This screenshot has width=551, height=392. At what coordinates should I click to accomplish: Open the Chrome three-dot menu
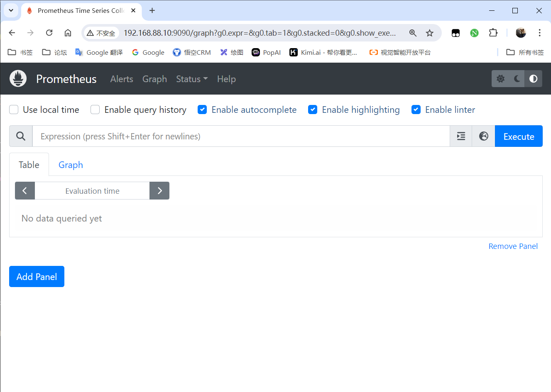[x=539, y=33]
